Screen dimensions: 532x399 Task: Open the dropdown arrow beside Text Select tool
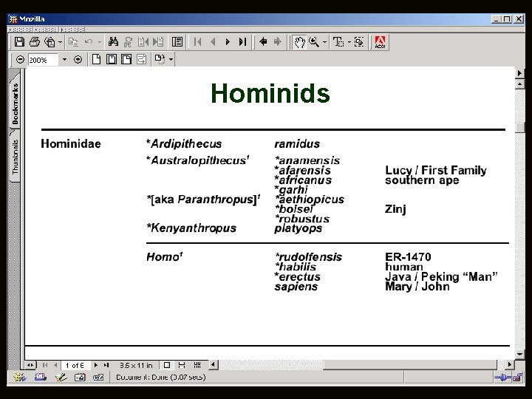[349, 42]
